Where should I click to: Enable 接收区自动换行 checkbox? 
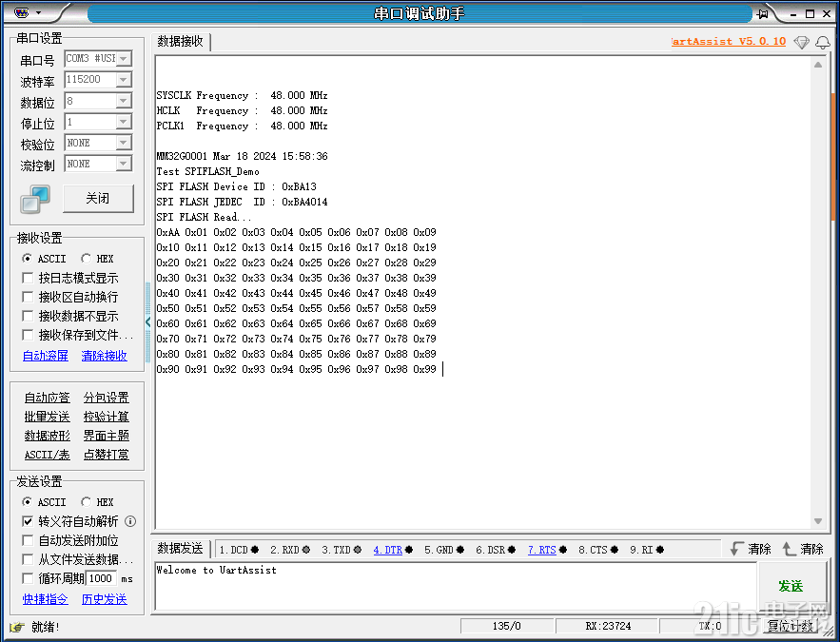pos(28,297)
